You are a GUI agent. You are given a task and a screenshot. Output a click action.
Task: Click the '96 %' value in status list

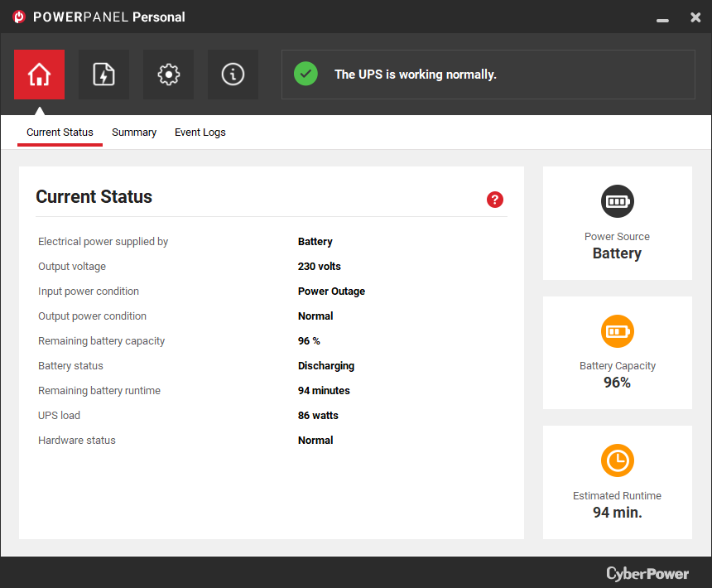309,341
